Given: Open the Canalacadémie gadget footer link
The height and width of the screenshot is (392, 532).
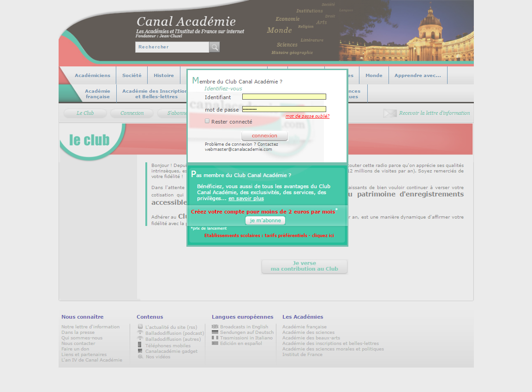Looking at the screenshot, I should (171, 351).
